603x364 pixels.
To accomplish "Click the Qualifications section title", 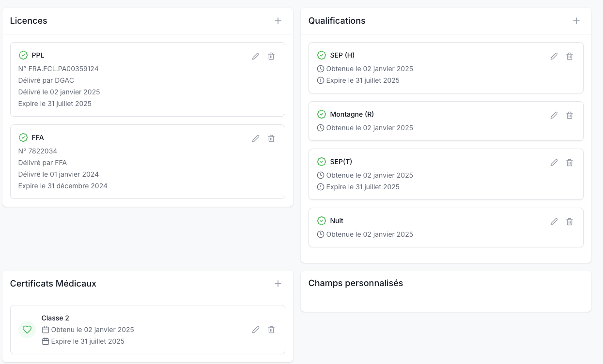I will (x=337, y=21).
